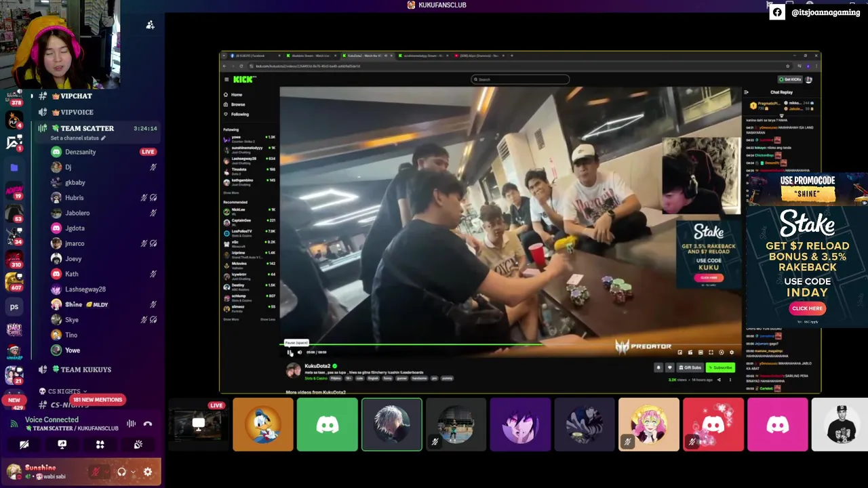Click the Stake CLICK HERE banner button
The height and width of the screenshot is (488, 868).
click(807, 308)
